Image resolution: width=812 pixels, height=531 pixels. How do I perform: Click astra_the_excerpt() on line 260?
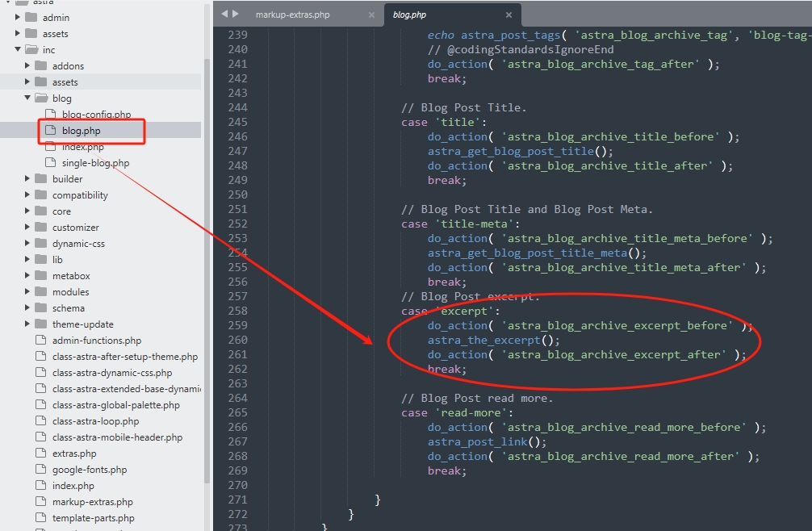click(x=493, y=340)
